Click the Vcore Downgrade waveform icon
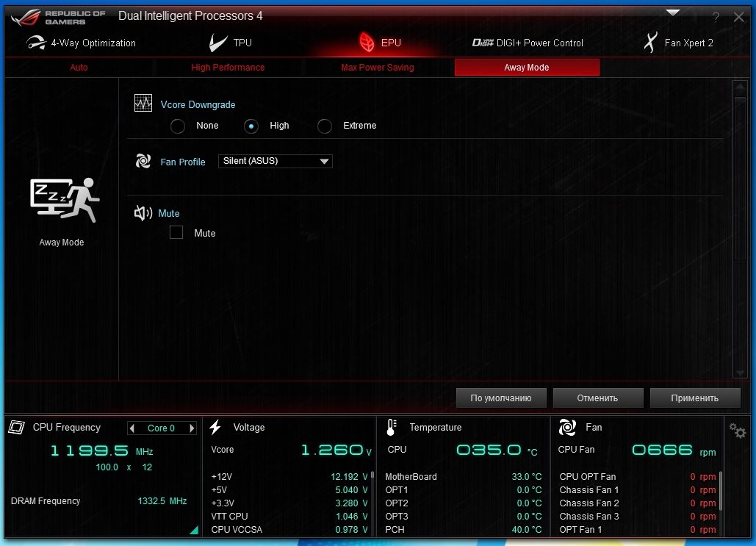The image size is (756, 546). tap(143, 103)
